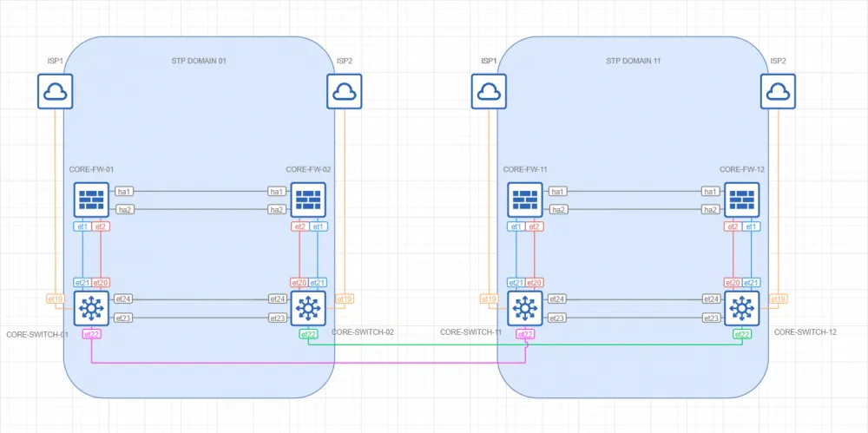Select the et23 port on CORE-SWITCH-01
The width and height of the screenshot is (868, 433).
point(123,318)
